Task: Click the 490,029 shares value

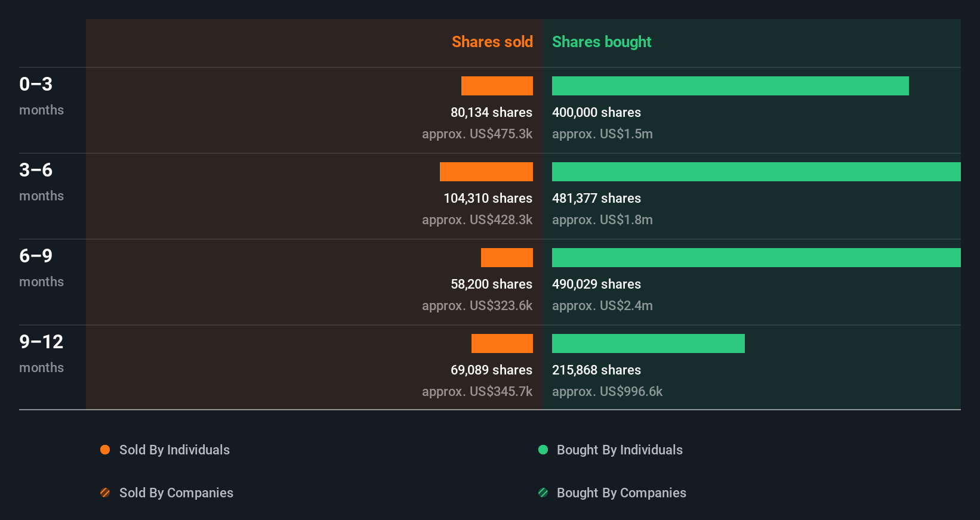Action: coord(596,284)
